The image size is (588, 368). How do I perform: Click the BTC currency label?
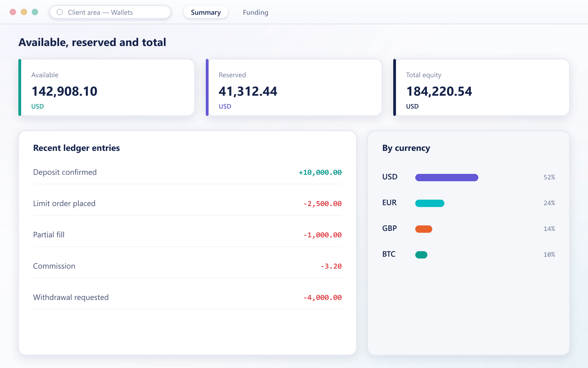[x=389, y=254]
